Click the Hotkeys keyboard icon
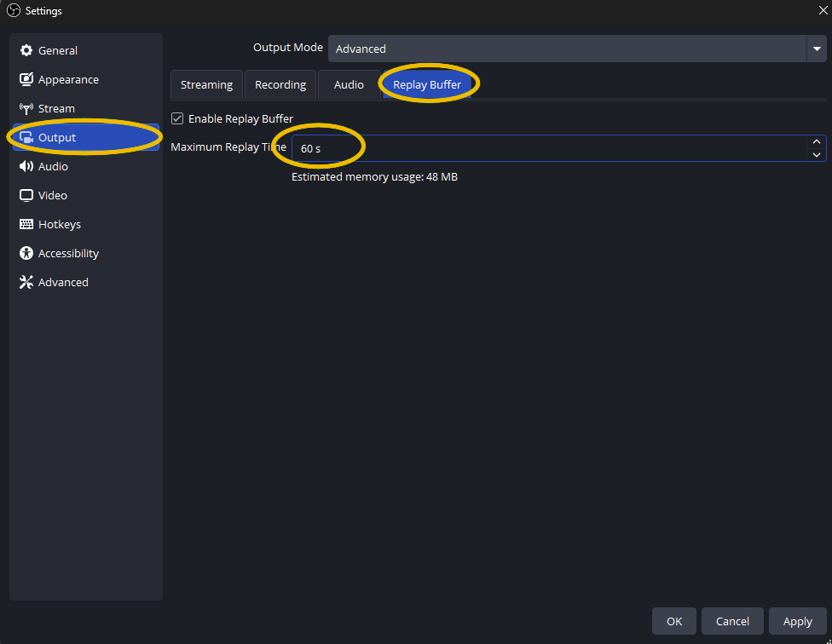Image resolution: width=832 pixels, height=644 pixels. pos(26,224)
